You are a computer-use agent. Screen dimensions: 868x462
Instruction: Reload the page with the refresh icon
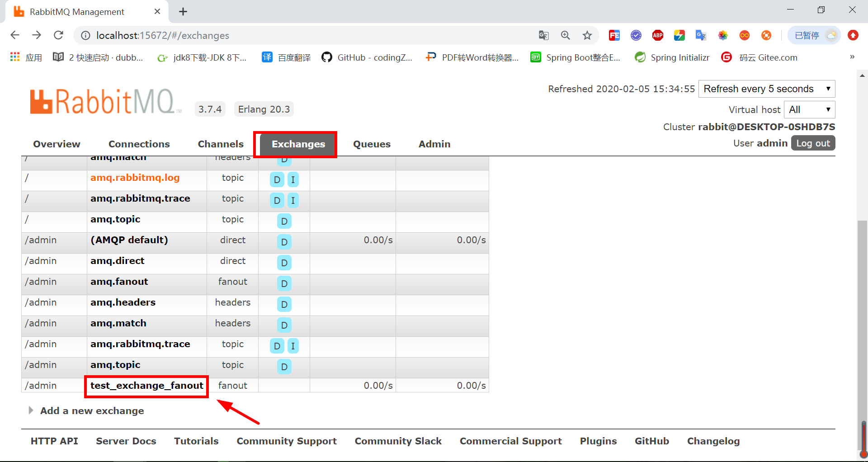click(x=58, y=35)
